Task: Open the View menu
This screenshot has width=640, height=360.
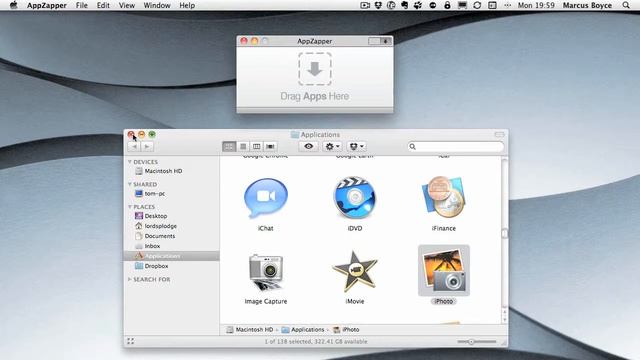Action: [x=127, y=5]
